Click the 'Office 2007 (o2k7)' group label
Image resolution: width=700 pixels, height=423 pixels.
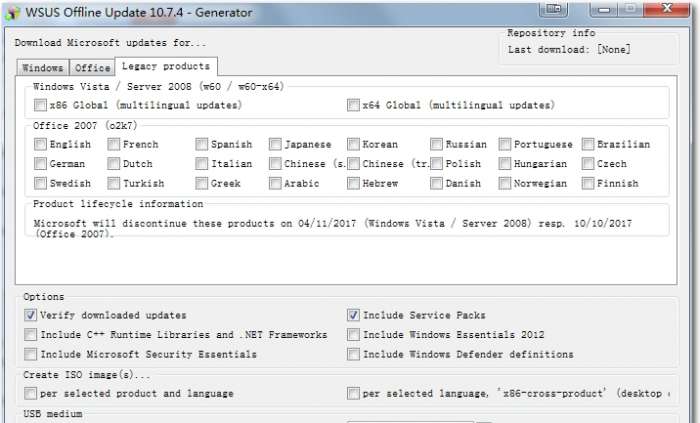[85, 126]
